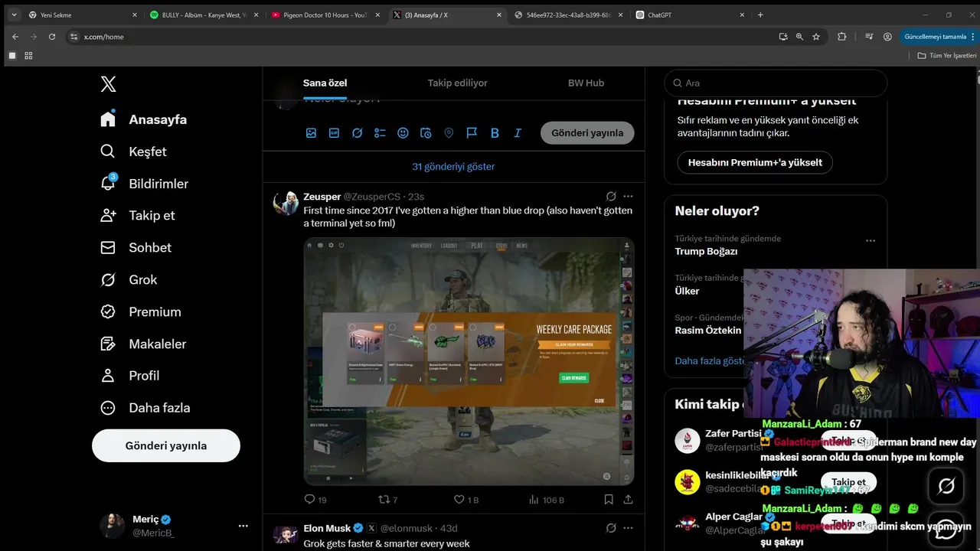
Task: Open the tab search dropdown arrow
Action: tap(13, 15)
